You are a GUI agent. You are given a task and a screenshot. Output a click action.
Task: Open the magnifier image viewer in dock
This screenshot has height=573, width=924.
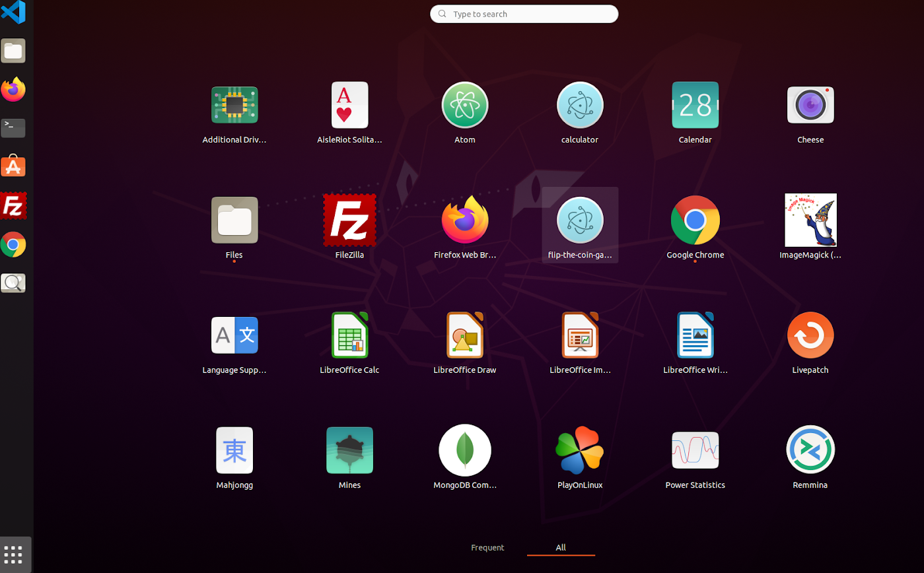coord(13,283)
